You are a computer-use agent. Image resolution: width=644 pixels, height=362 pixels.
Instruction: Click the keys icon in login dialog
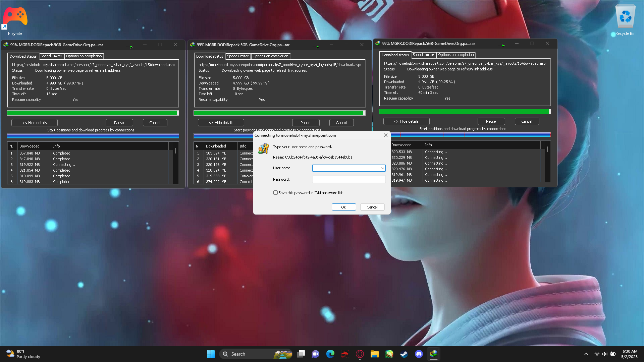click(264, 148)
